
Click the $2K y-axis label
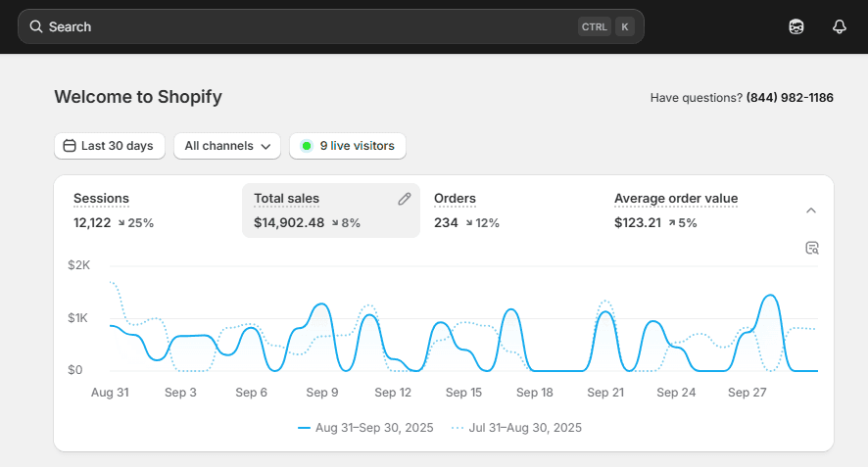click(x=78, y=265)
